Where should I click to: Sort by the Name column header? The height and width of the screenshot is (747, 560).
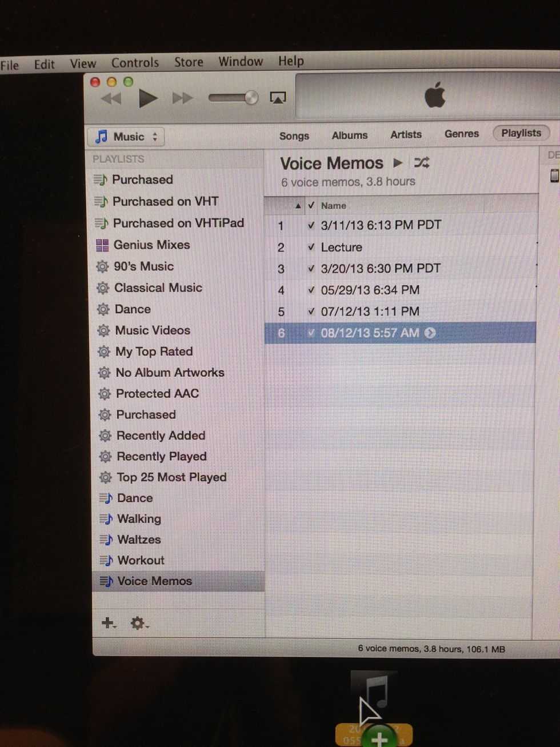point(334,206)
